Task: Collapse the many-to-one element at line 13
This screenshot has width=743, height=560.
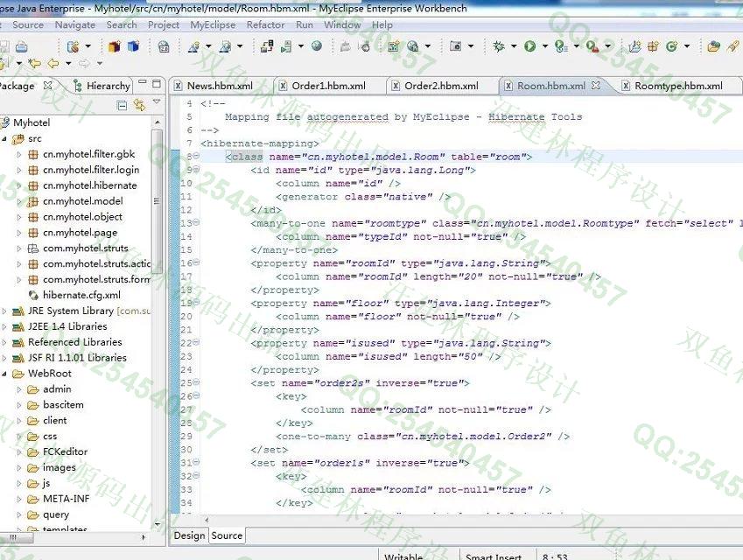Action: click(196, 222)
